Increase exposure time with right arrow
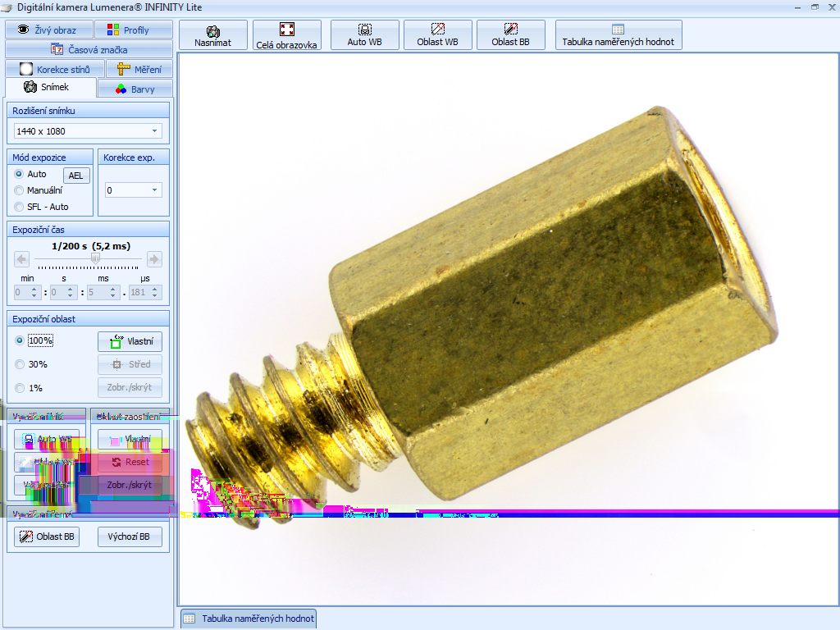Screen dimensions: 840x630 [x=154, y=260]
